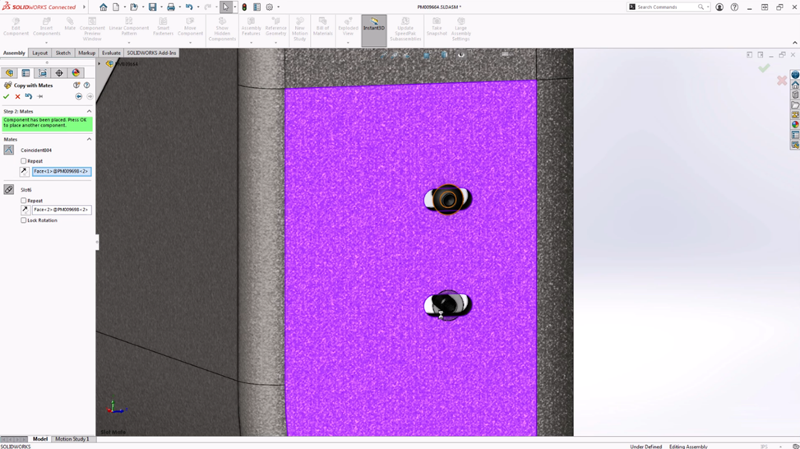Toggle the Lock Rotation checkbox
Image resolution: width=800 pixels, height=449 pixels.
coord(24,220)
